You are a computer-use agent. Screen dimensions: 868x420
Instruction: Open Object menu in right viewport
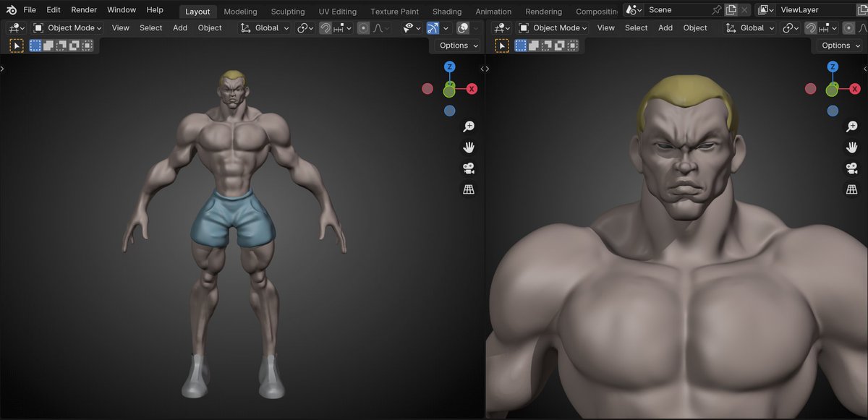[695, 28]
